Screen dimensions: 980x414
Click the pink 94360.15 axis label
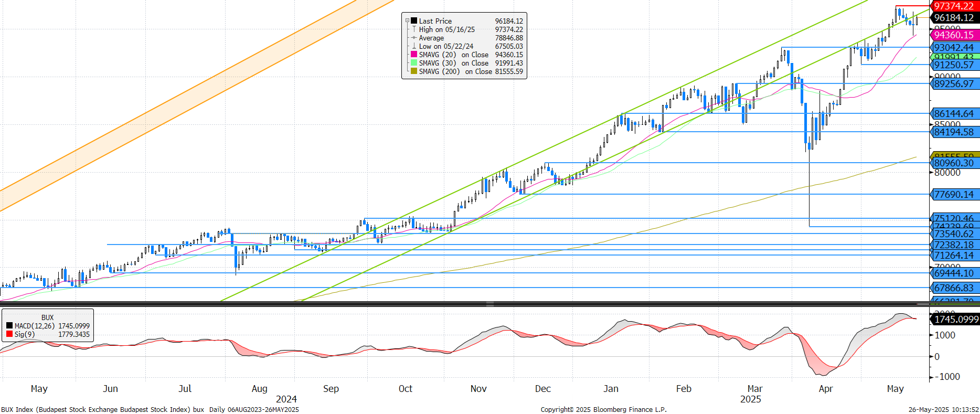click(954, 35)
